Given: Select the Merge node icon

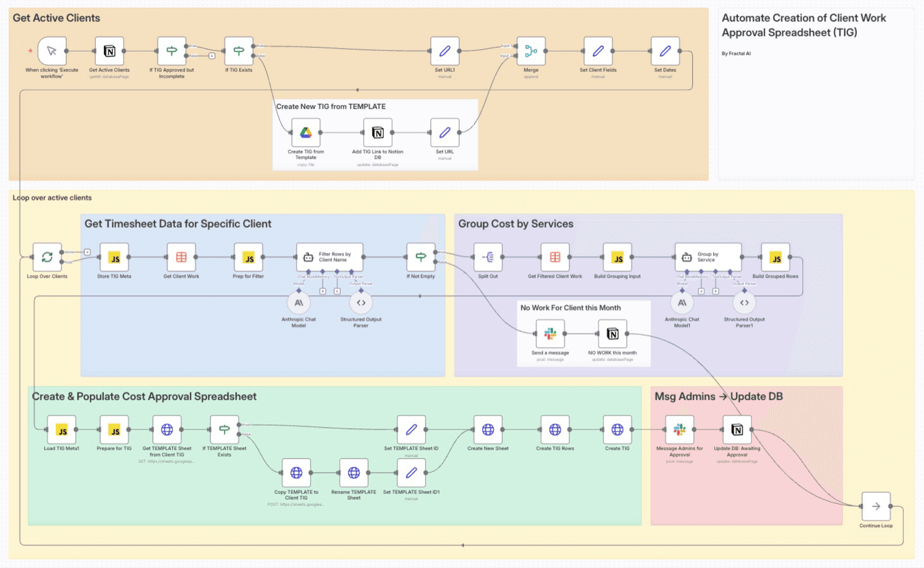Looking at the screenshot, I should tap(531, 51).
